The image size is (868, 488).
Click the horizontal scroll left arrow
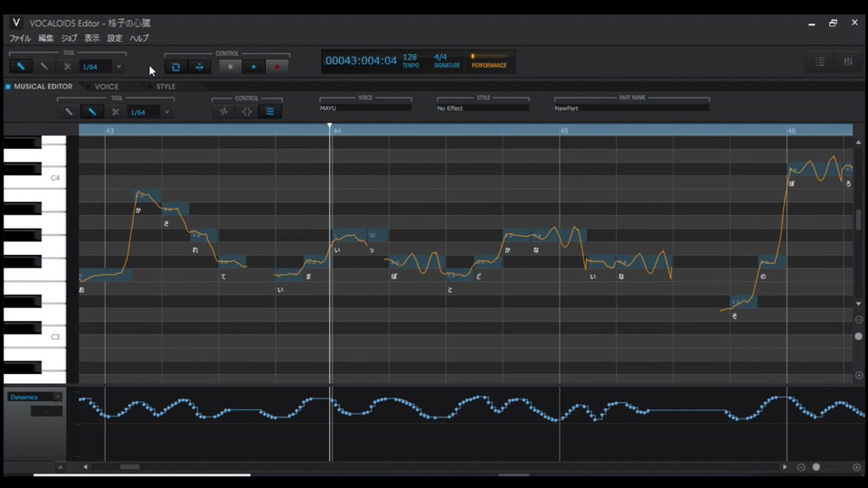(85, 467)
